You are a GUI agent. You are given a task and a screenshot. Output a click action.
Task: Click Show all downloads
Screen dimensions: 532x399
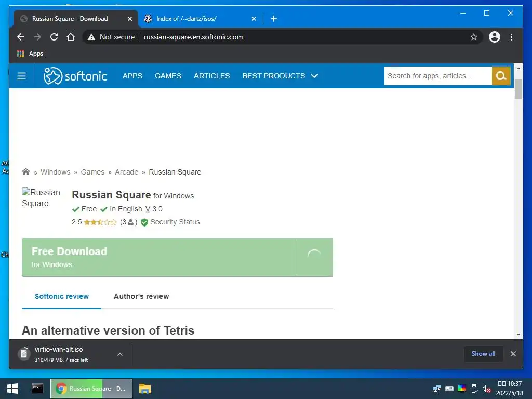click(x=483, y=354)
